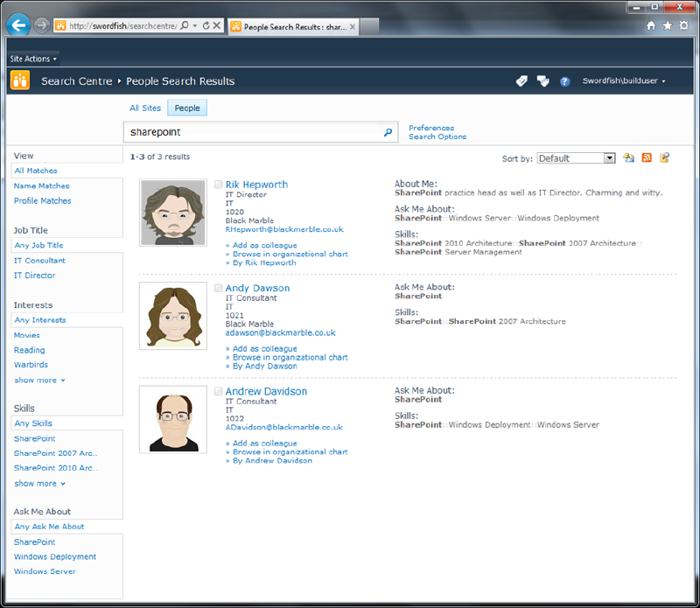The width and height of the screenshot is (700, 608).
Task: Click the browser forward arrow button
Action: pos(42,25)
